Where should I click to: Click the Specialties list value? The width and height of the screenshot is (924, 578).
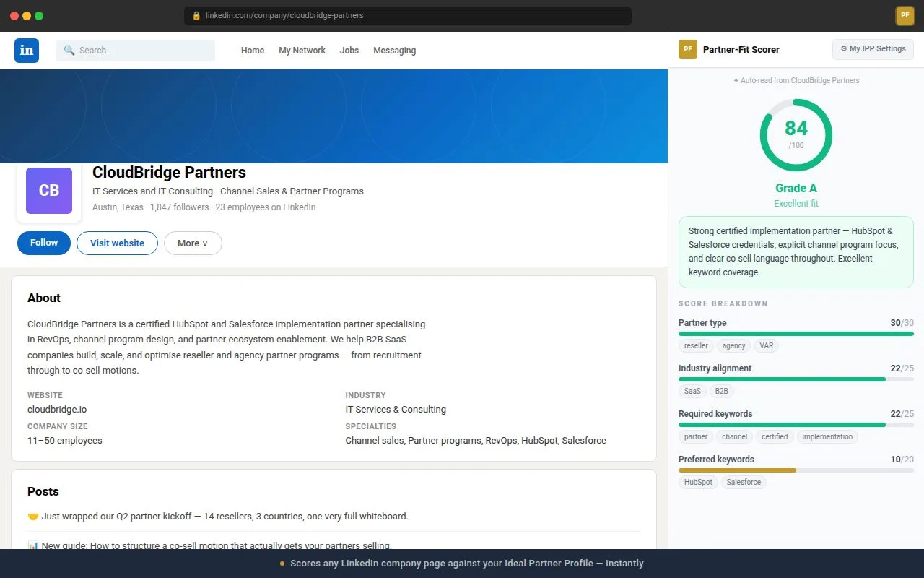pyautogui.click(x=476, y=440)
